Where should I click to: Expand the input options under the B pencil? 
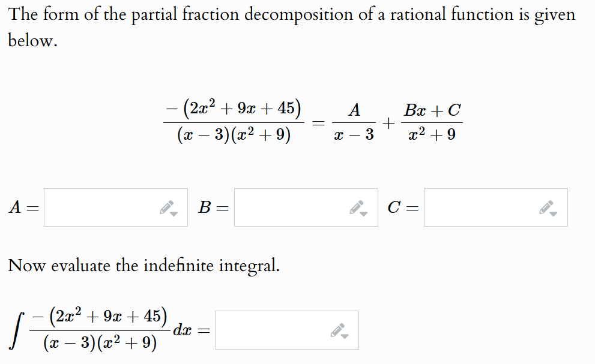[363, 212]
